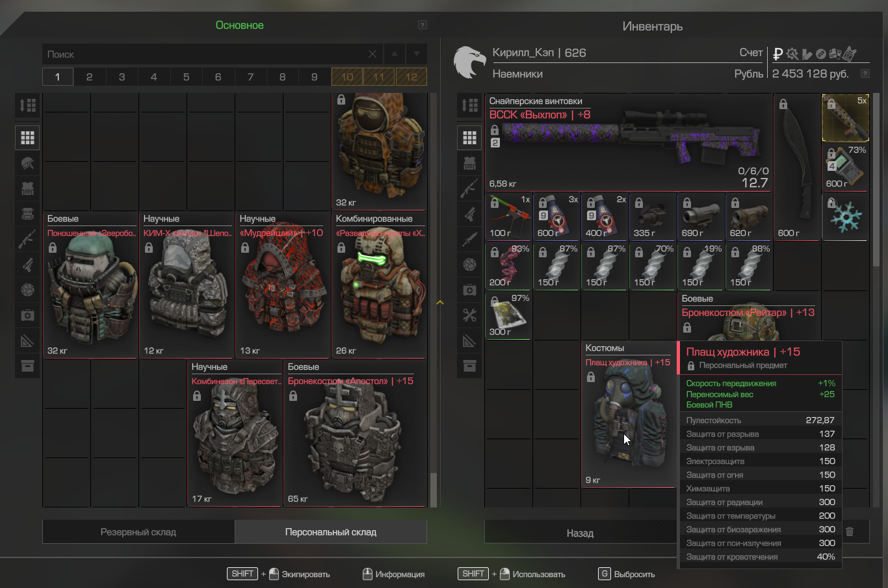Screen dimensions: 888x588
Task: Select the yellow-highlighted 5x item
Action: point(845,118)
